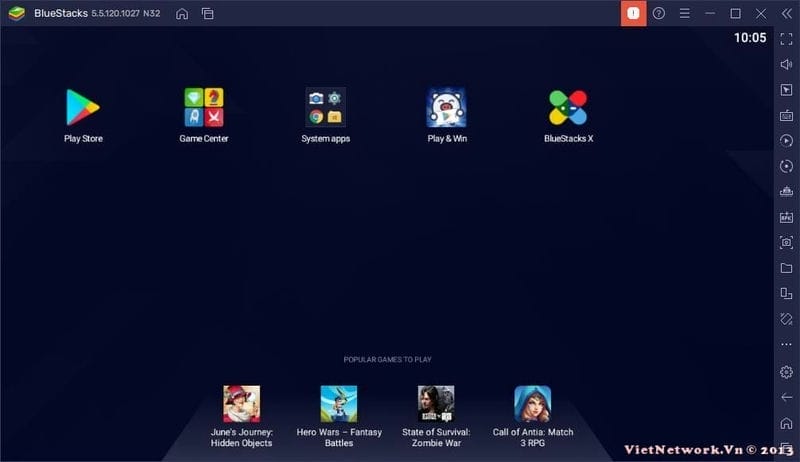Open the Play & Win app
The image size is (800, 462).
[x=447, y=107]
